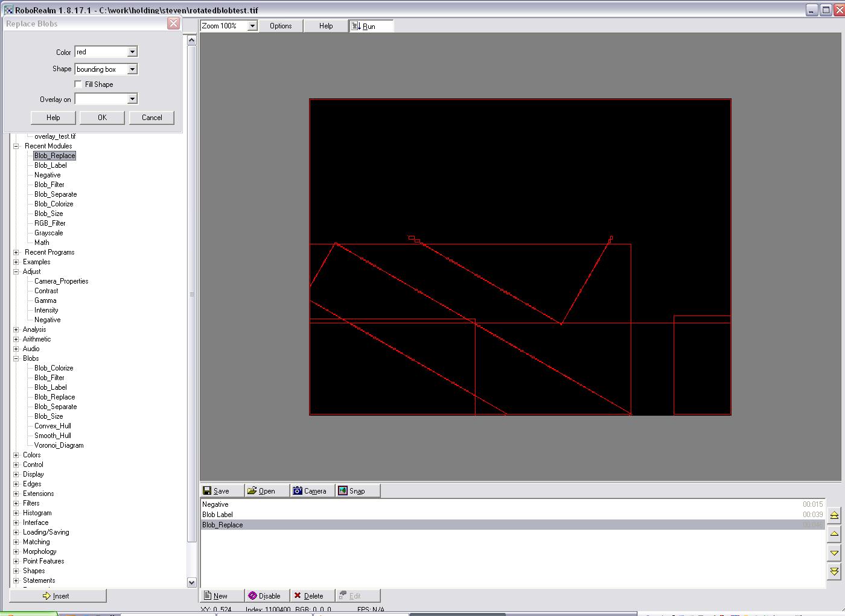This screenshot has width=845, height=616.
Task: Open the Color dropdown showing red
Action: pyautogui.click(x=132, y=52)
